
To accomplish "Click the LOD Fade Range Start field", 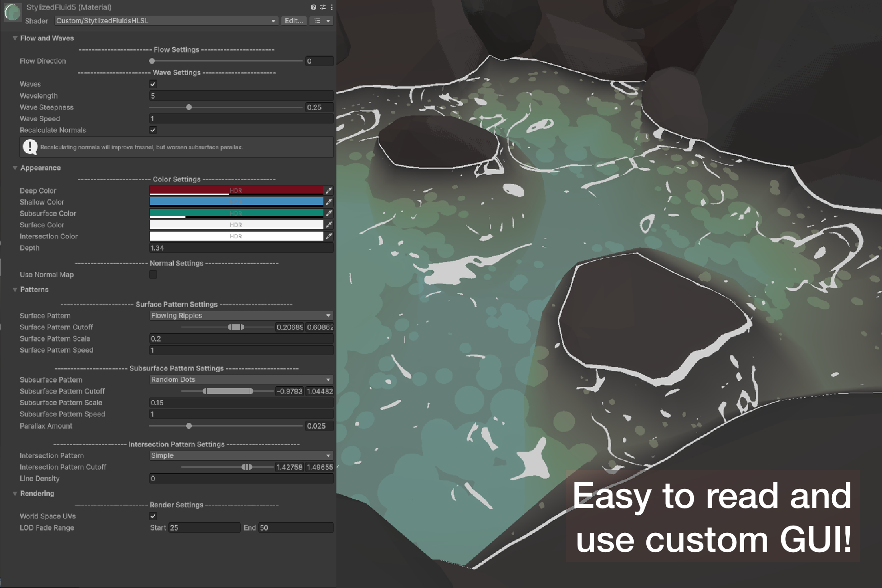I will 204,528.
